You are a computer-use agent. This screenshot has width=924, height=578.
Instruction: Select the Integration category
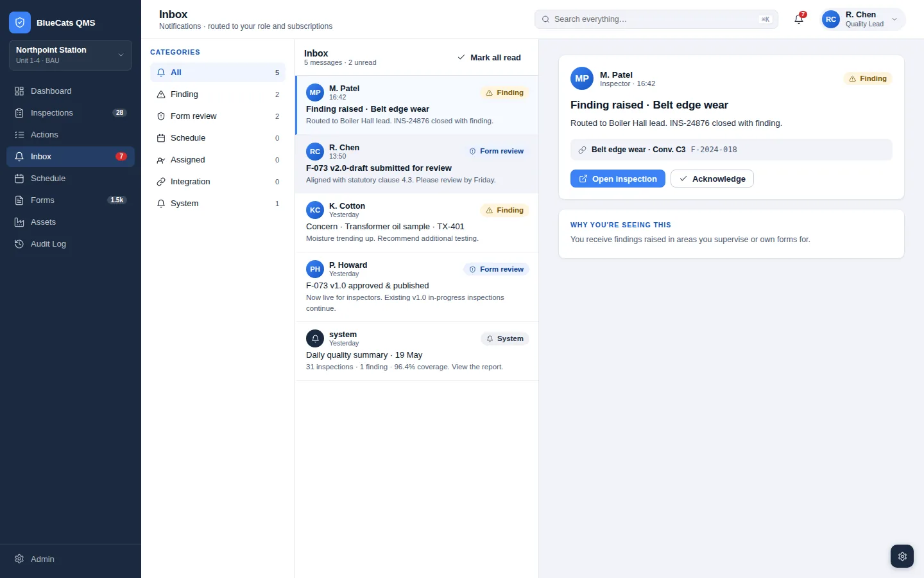coord(218,182)
